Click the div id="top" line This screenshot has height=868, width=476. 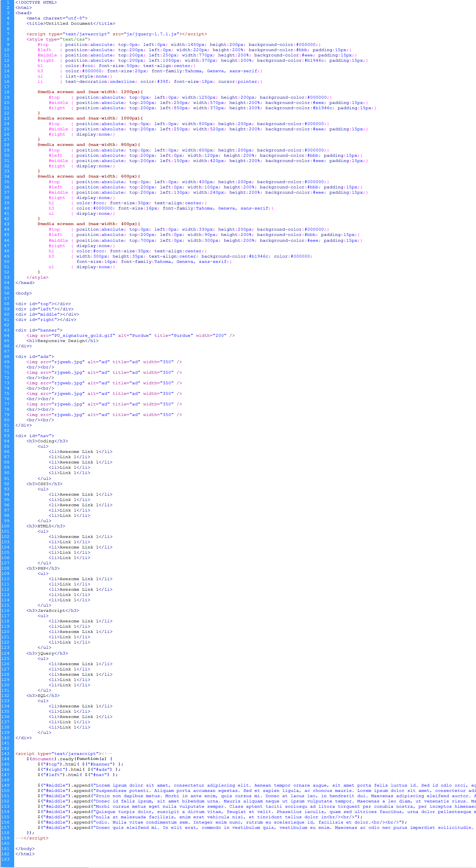point(43,304)
